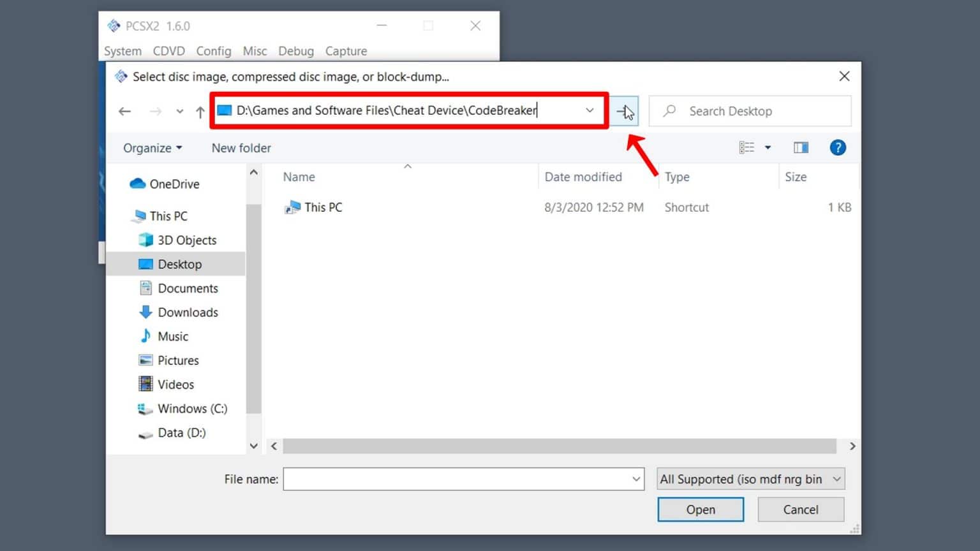Click the horizontal scrollbar track
Viewport: 980px width, 551px height.
[x=560, y=446]
